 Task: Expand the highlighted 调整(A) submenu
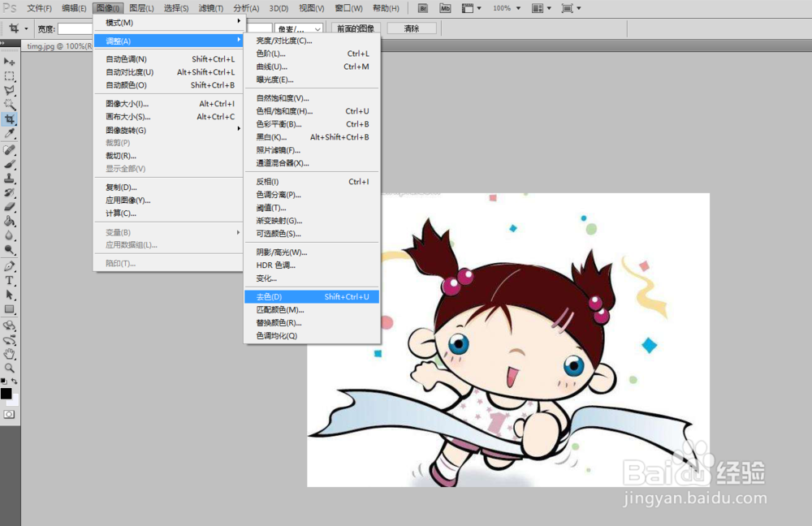169,41
